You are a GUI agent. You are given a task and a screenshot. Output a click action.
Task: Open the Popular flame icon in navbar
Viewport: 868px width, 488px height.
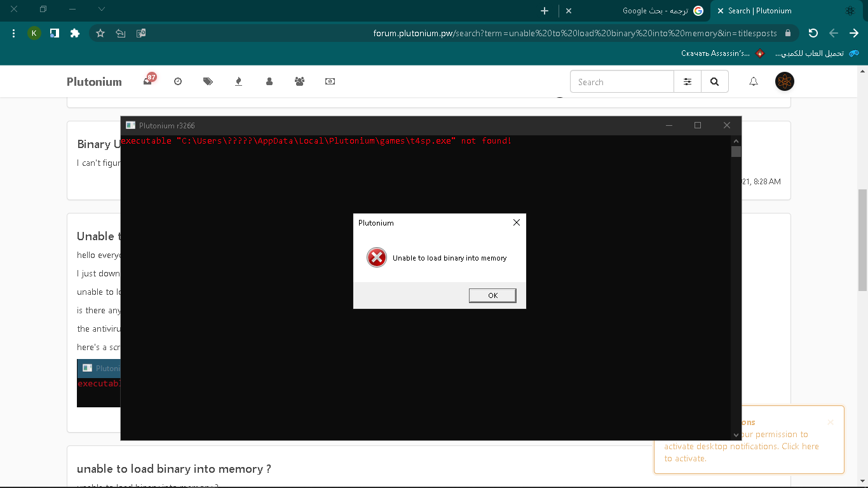[238, 81]
